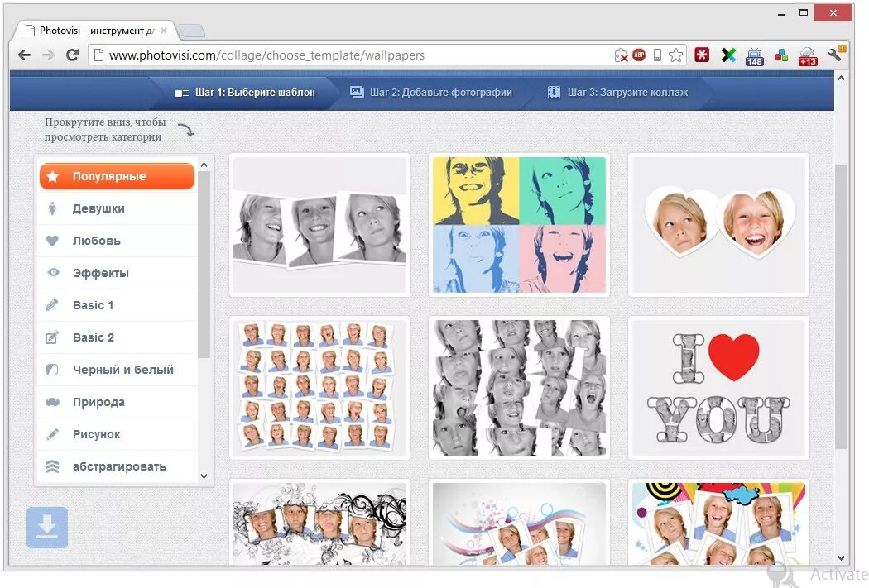Click the mobile device icon in address bar
The image size is (869, 588).
point(657,55)
